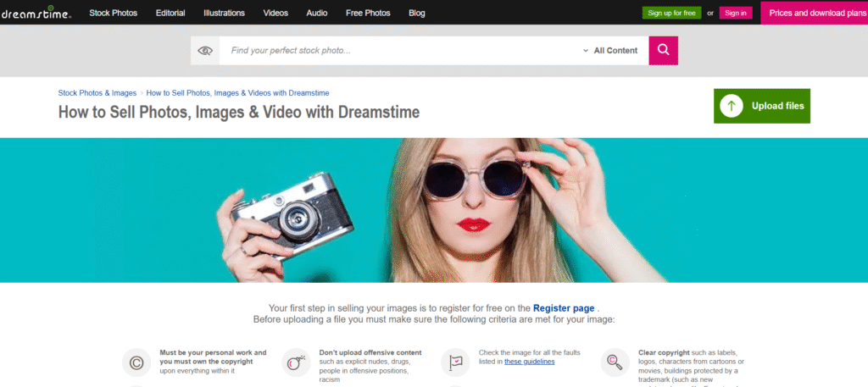
Task: Click How to Sell Photos breadcrumb link
Action: [237, 93]
